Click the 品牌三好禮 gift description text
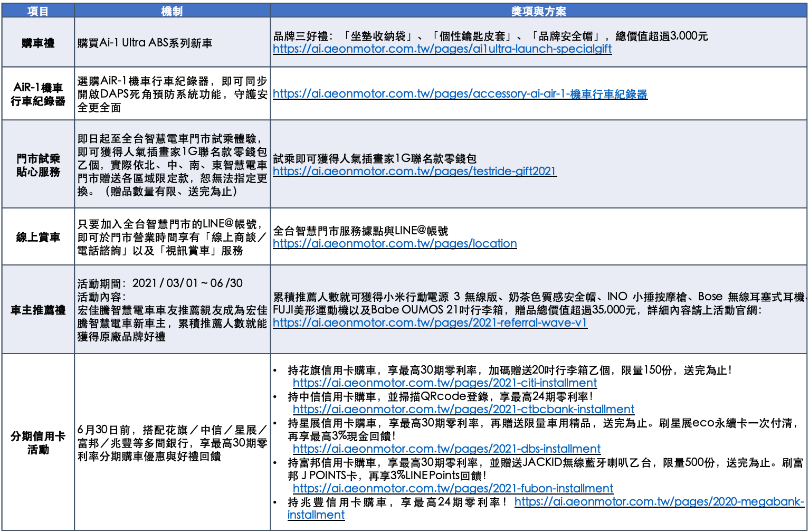This screenshot has width=809, height=532. point(490,36)
